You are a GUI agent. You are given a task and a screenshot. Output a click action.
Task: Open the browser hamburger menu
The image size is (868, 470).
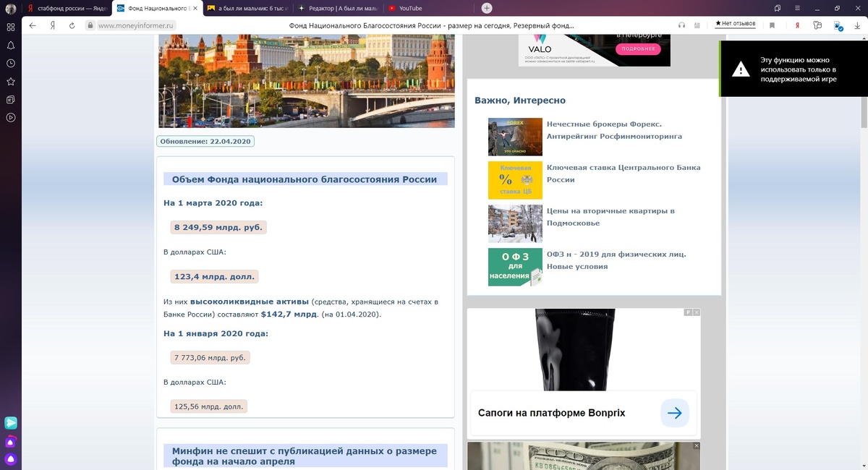pyautogui.click(x=797, y=8)
